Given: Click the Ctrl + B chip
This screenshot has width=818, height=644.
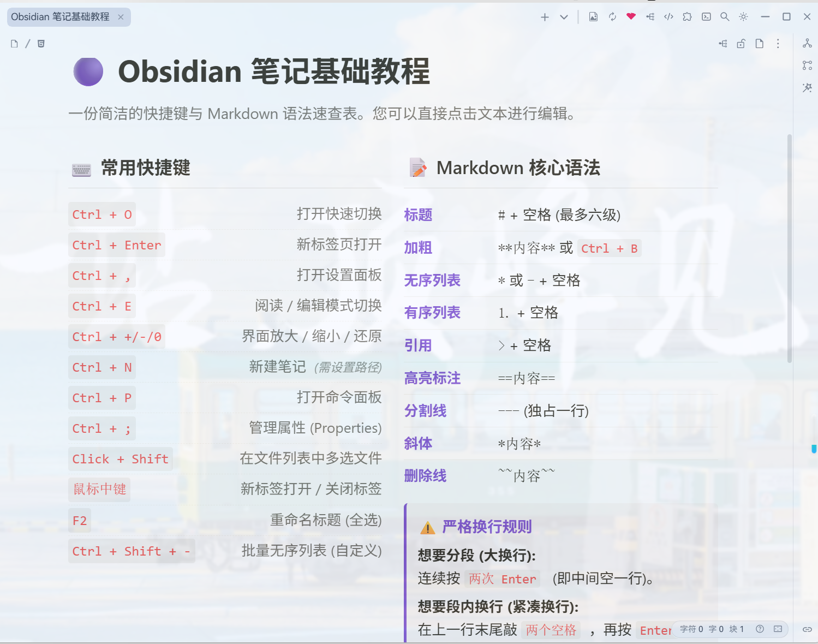Looking at the screenshot, I should [609, 248].
